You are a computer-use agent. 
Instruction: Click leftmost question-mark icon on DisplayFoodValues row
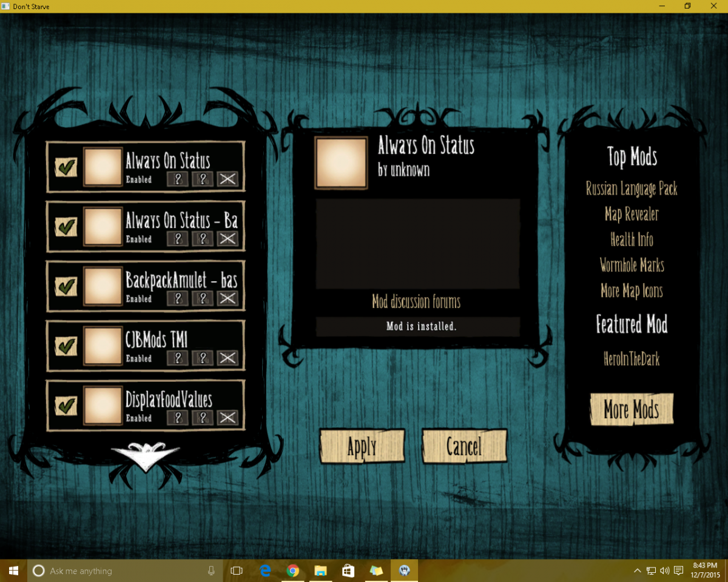[178, 418]
